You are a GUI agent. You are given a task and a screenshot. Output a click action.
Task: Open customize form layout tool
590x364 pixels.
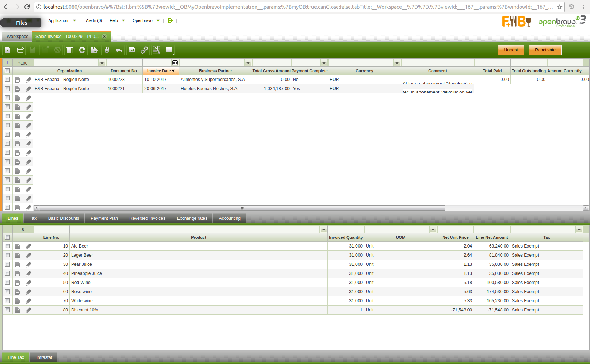(x=157, y=50)
